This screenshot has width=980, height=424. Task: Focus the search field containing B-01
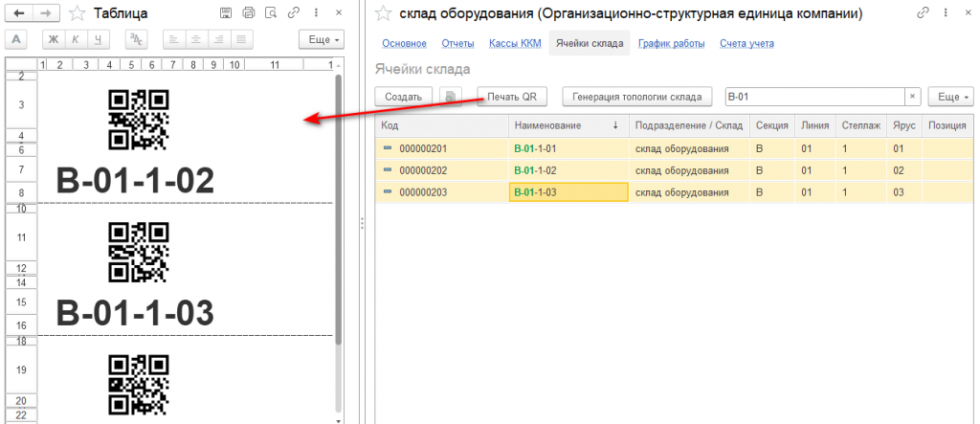[x=815, y=97]
